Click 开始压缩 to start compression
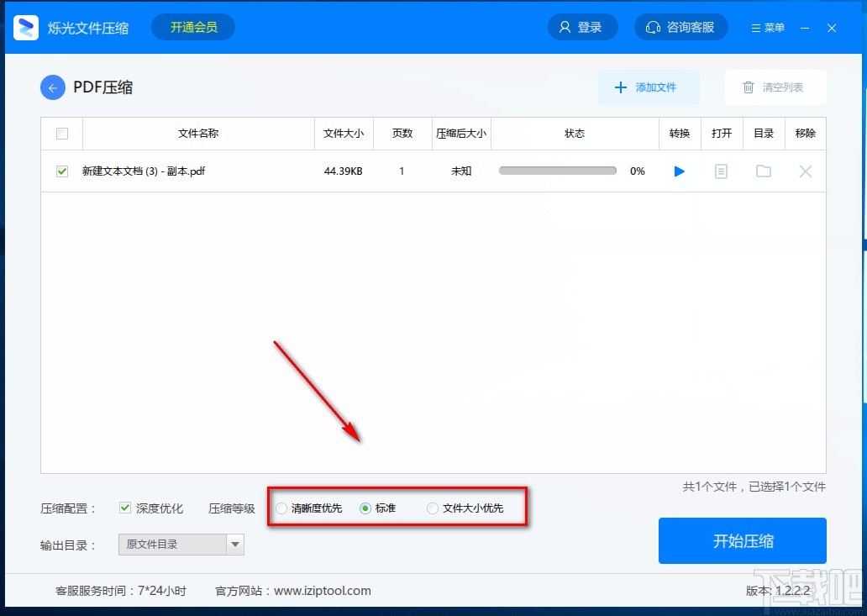The height and width of the screenshot is (616, 867). click(742, 541)
